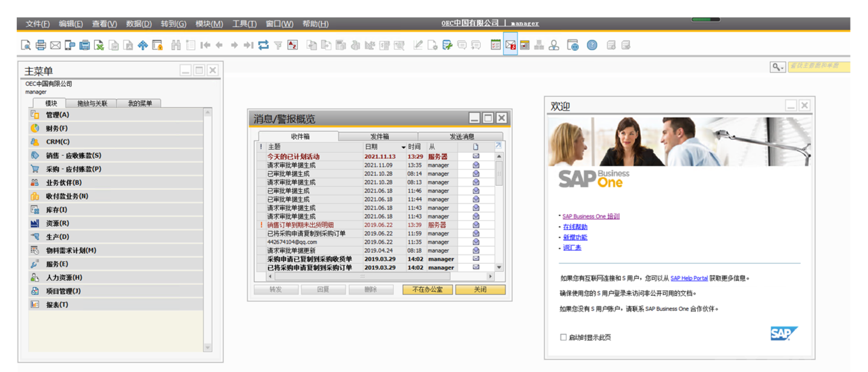This screenshot has height=372, width=868.
Task: Open the SAP Help Portal link
Action: pos(689,278)
